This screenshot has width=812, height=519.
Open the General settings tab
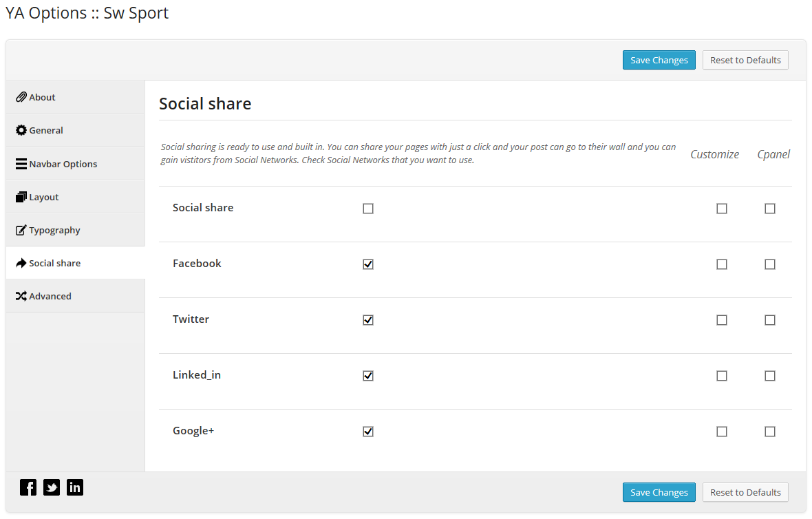[76, 130]
